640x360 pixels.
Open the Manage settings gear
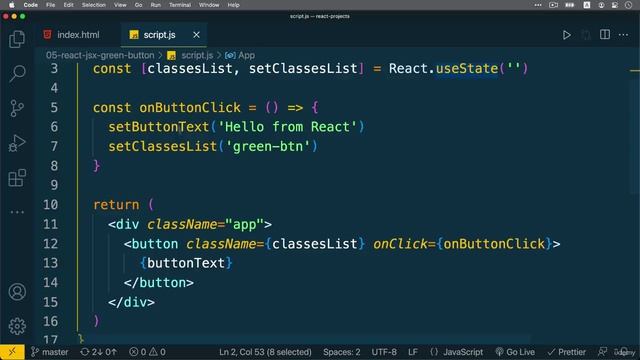pyautogui.click(x=17, y=326)
